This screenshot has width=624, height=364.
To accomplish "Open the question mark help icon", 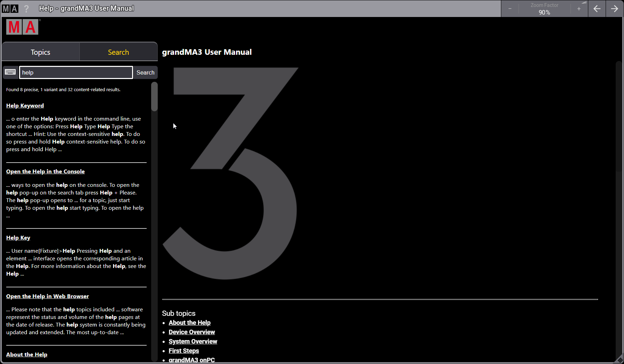I will coord(26,8).
